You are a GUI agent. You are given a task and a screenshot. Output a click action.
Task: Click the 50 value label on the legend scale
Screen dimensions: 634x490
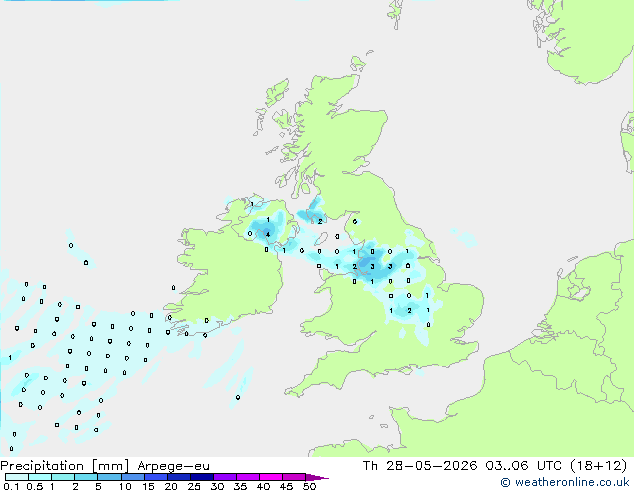coord(309,486)
